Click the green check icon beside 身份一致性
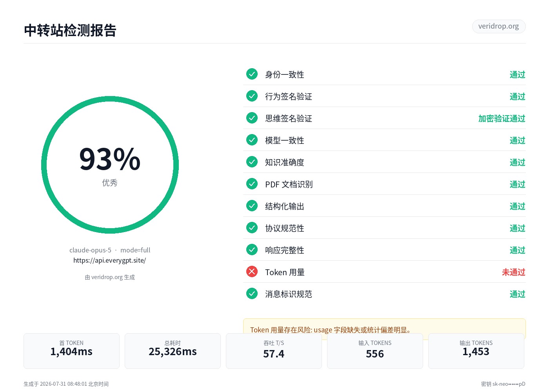Viewport: 549px width, 392px height. tap(252, 74)
